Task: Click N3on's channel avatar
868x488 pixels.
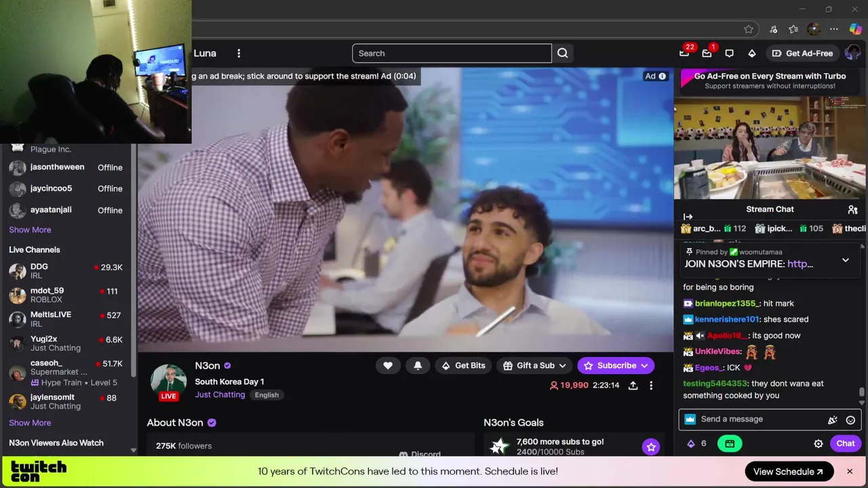Action: pos(168,382)
